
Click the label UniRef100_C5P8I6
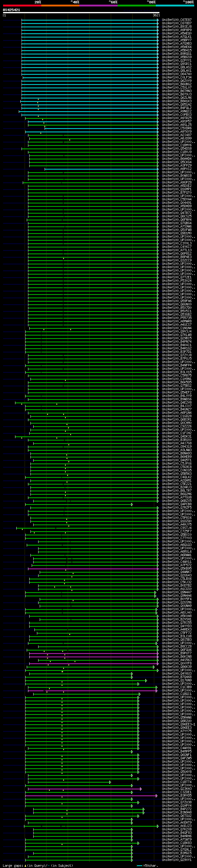coord(177,518)
